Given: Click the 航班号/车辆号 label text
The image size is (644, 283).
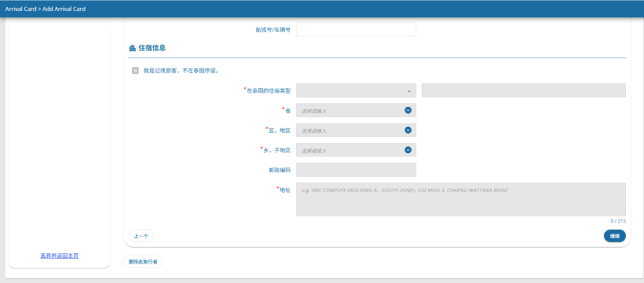Looking at the screenshot, I should (273, 30).
